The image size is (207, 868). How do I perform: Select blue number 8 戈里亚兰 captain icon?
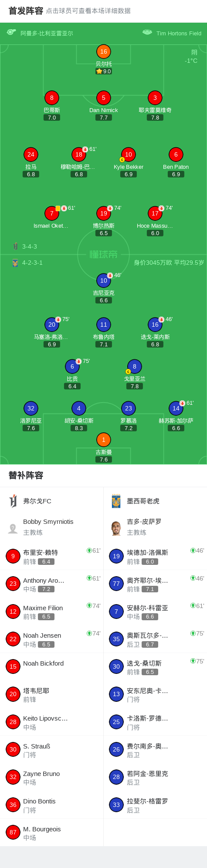pos(135,366)
